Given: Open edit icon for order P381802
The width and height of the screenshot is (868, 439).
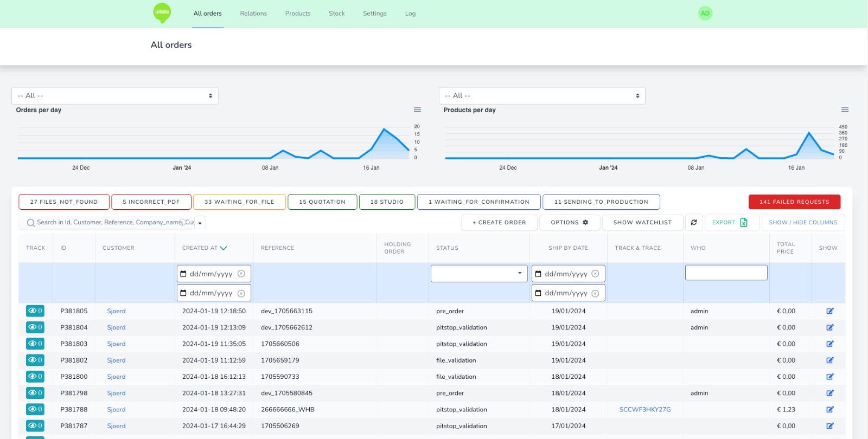Looking at the screenshot, I should (830, 360).
